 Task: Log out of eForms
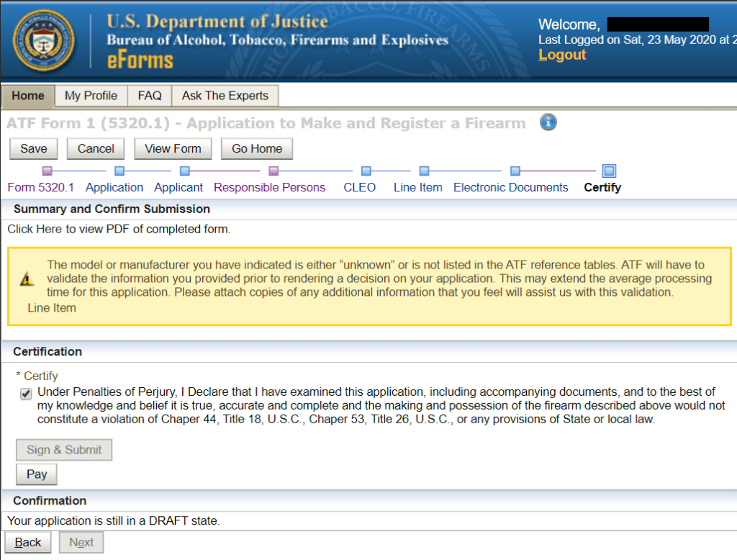pos(562,55)
